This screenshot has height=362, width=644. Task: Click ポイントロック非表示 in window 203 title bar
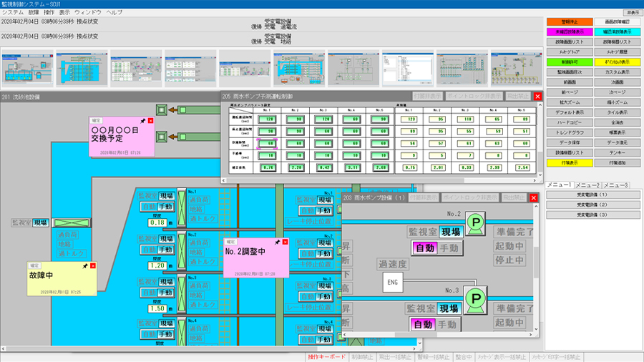tap(470, 197)
